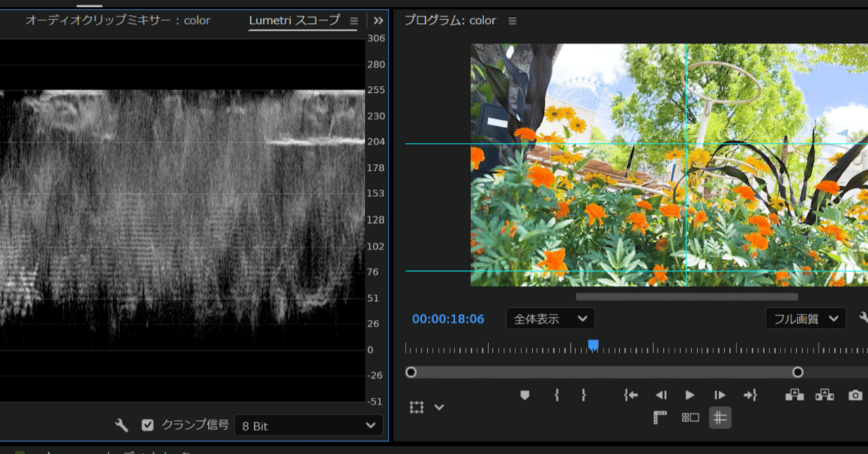The width and height of the screenshot is (868, 454).
Task: Click the Mark In icon
Action: (556, 395)
